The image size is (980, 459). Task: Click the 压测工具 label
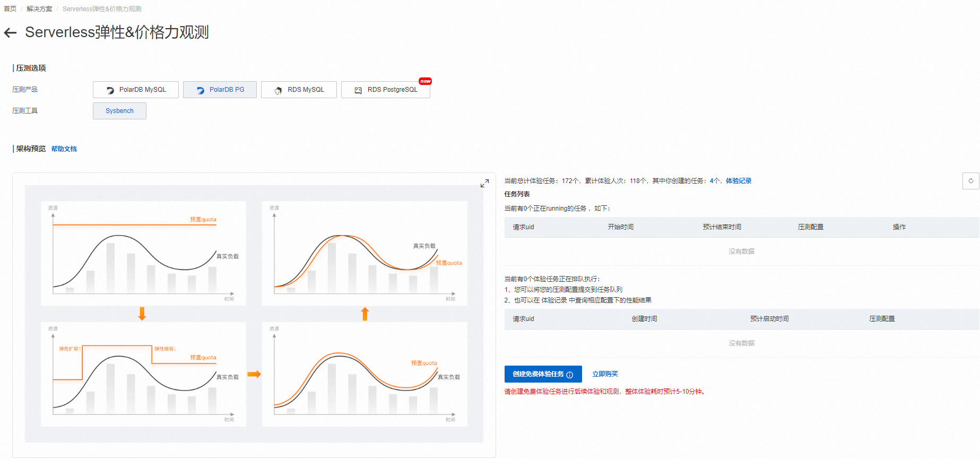pyautogui.click(x=25, y=111)
